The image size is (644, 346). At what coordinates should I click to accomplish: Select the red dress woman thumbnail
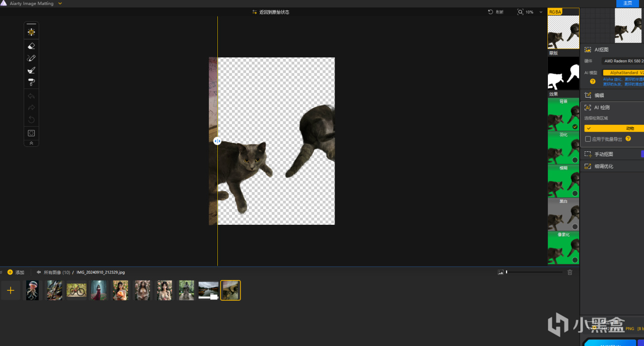[99, 290]
